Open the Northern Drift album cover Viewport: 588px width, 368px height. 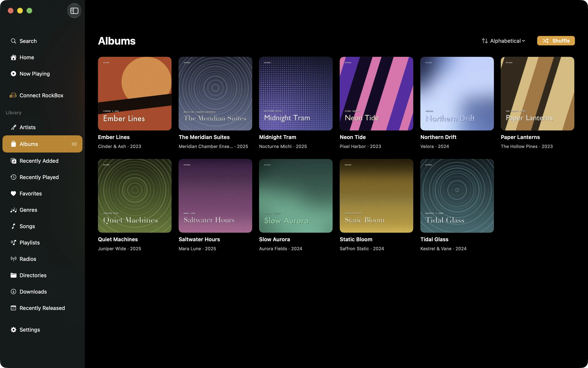457,93
